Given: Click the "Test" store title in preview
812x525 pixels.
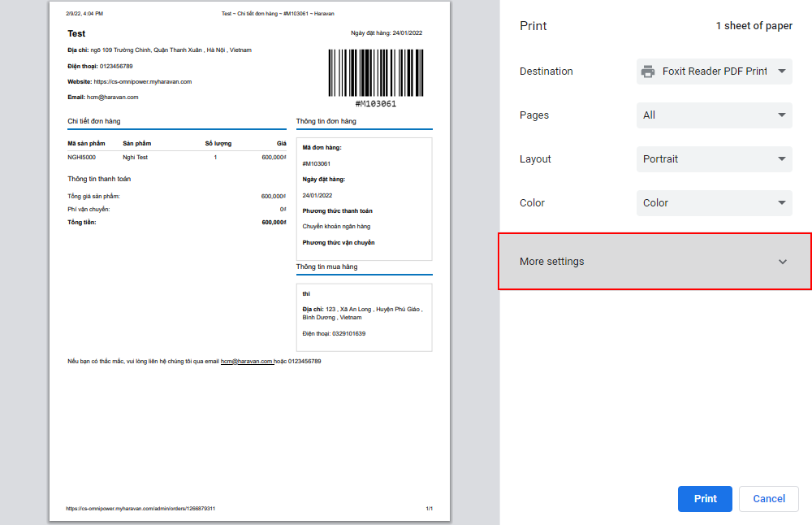Looking at the screenshot, I should coord(76,34).
